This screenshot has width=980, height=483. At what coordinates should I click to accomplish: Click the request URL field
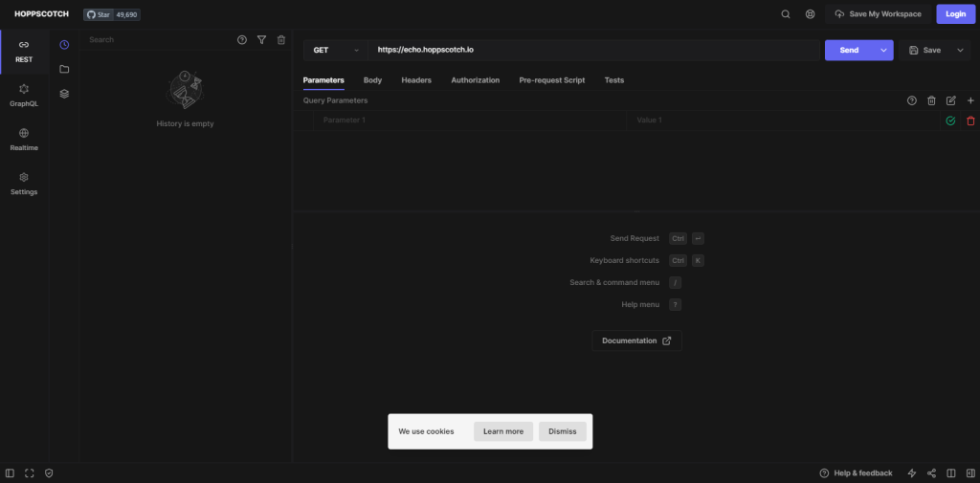click(x=593, y=50)
